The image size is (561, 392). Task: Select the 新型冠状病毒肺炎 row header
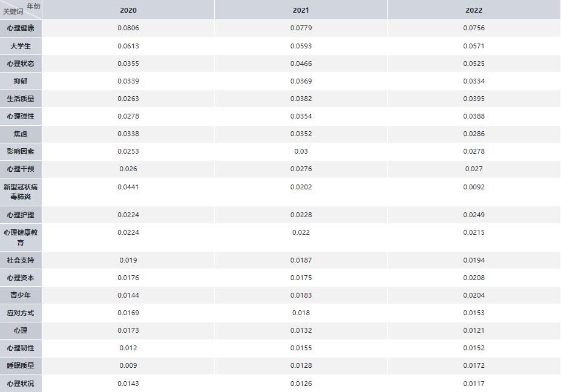click(21, 192)
